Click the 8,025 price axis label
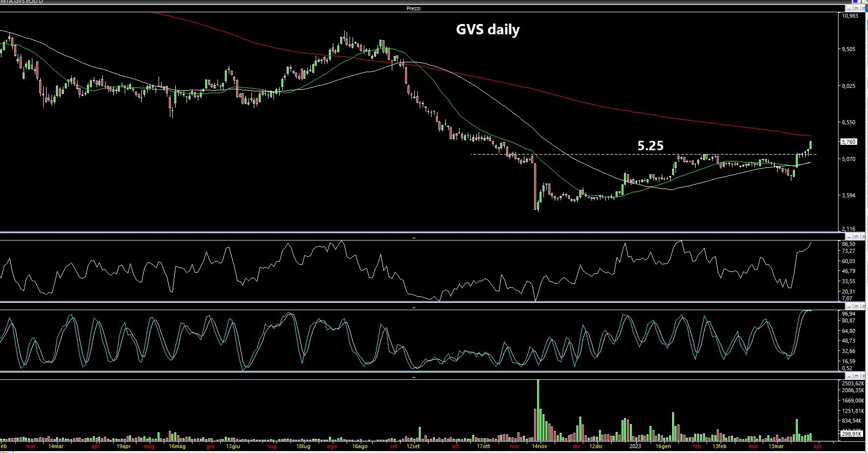Image resolution: width=868 pixels, height=453 pixels. point(849,86)
